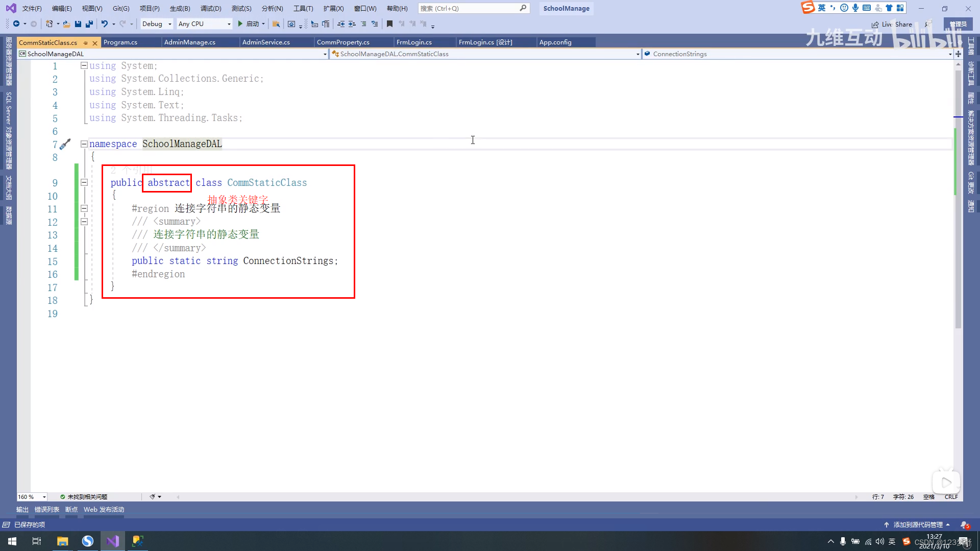This screenshot has width=980, height=551.
Task: Go to the previous bookmark icon
Action: 401,24
